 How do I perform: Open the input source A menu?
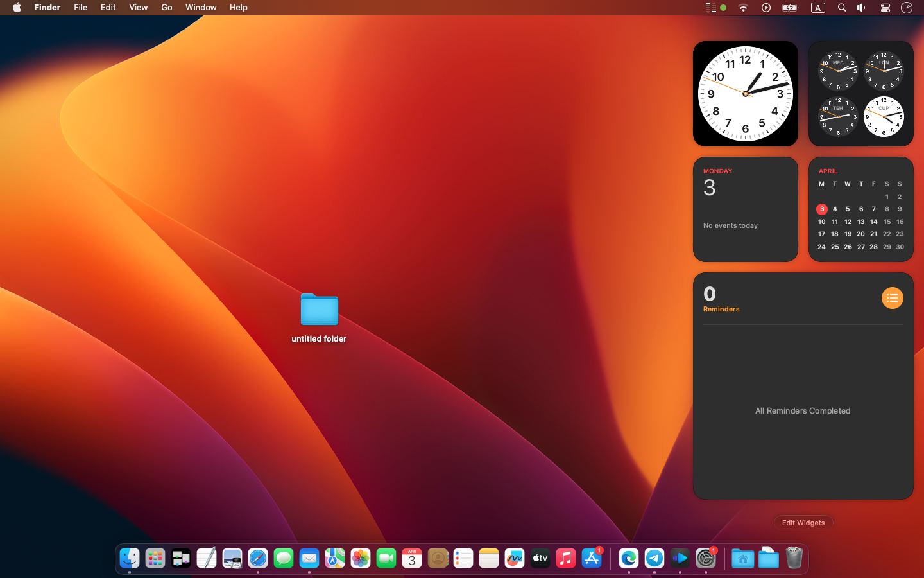point(818,8)
